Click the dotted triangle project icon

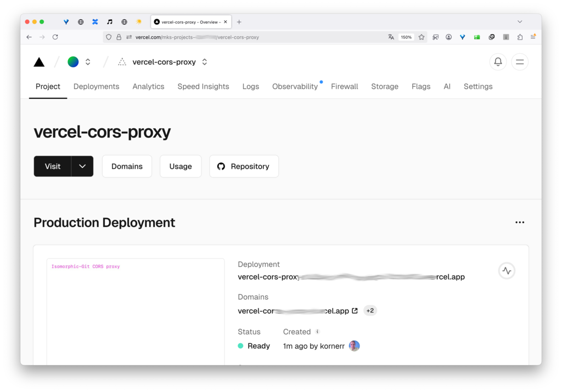[x=122, y=62]
